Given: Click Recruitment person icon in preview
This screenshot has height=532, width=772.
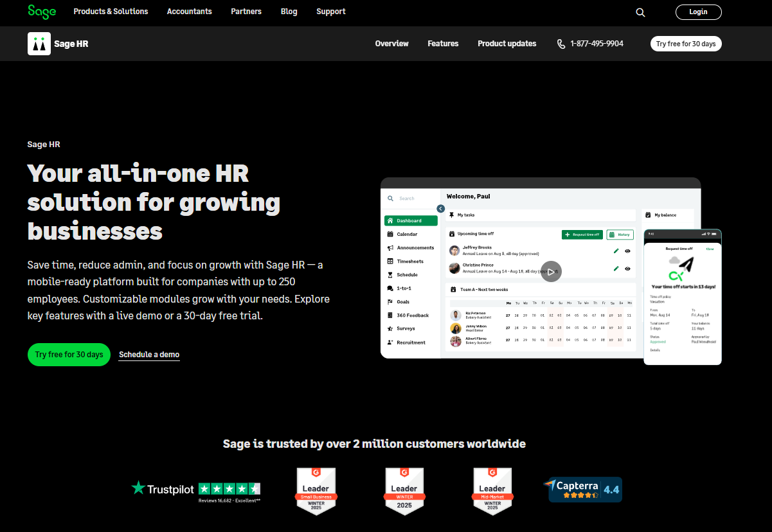Looking at the screenshot, I should (x=390, y=342).
